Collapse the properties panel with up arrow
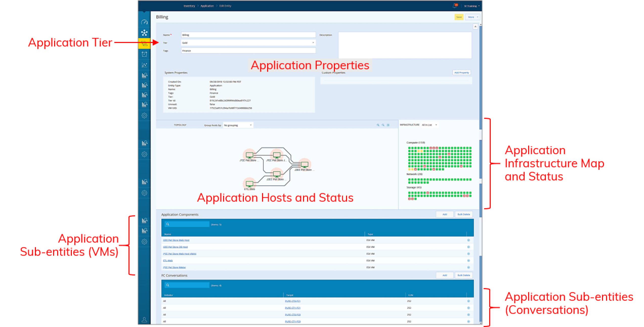 click(x=475, y=27)
